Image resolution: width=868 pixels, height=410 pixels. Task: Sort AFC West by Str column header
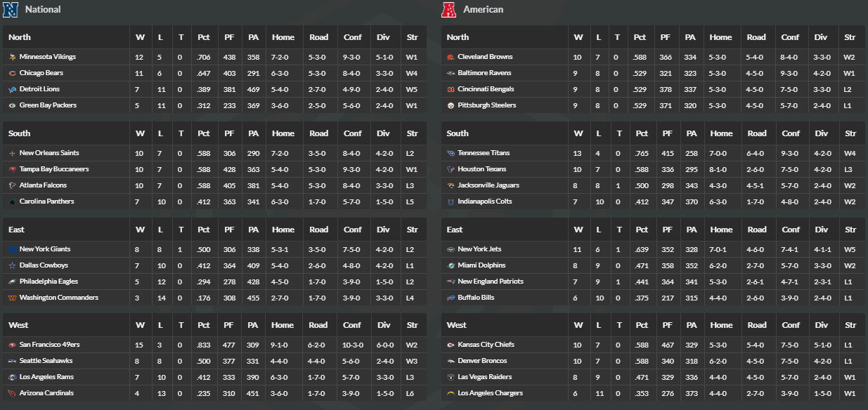tap(850, 325)
